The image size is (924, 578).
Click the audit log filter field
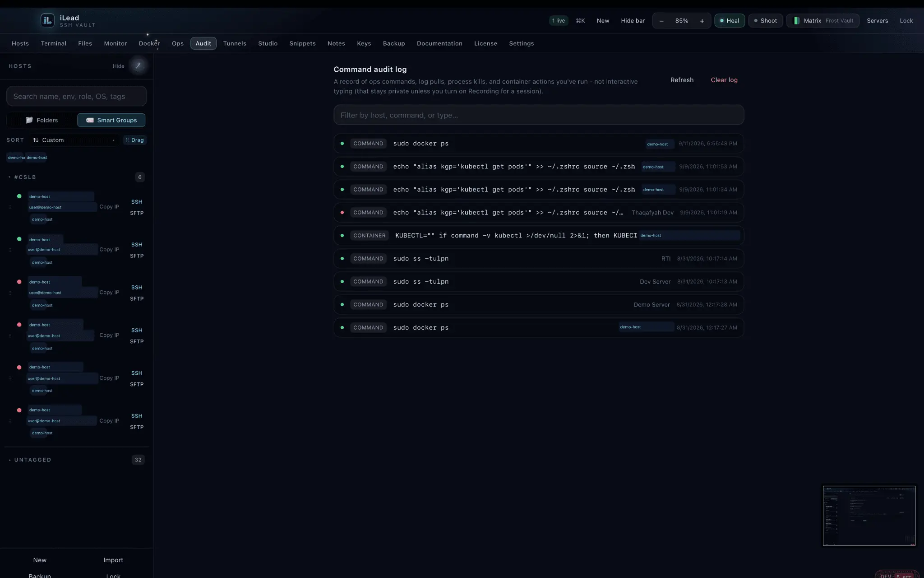point(539,115)
